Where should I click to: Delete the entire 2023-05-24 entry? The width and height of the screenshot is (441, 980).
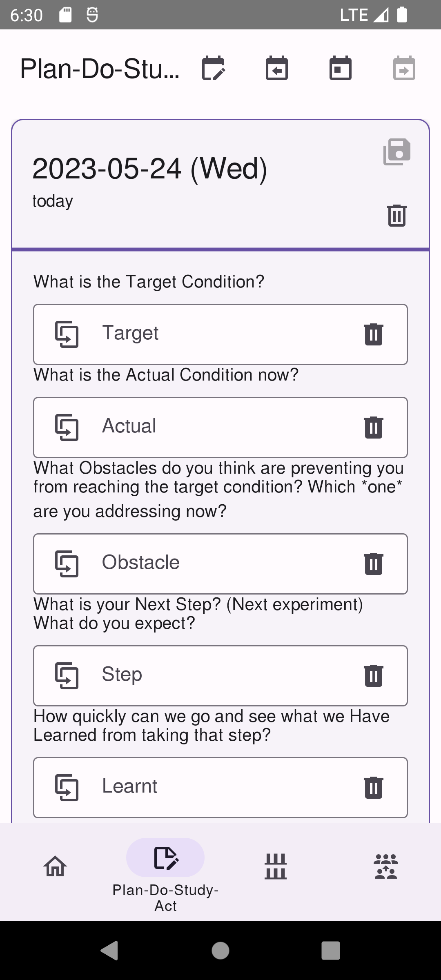396,215
